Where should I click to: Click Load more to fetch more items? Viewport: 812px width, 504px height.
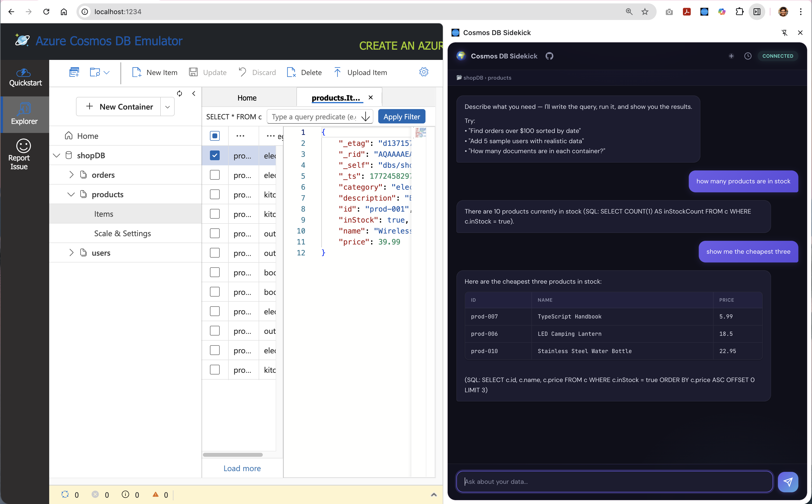tap(242, 468)
